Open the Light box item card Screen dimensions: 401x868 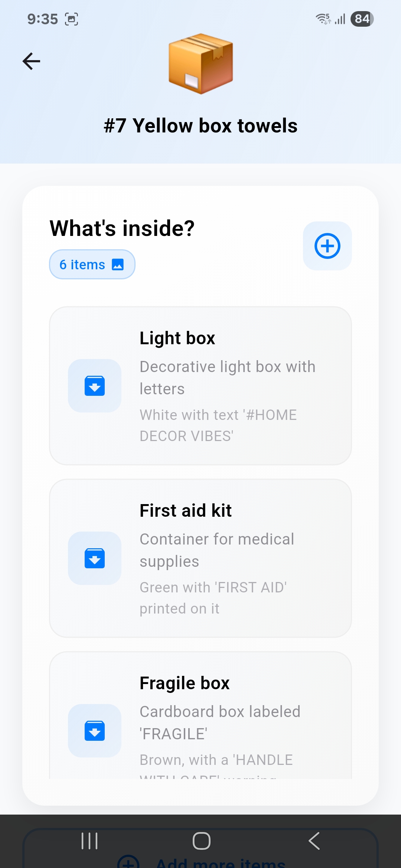coord(200,386)
